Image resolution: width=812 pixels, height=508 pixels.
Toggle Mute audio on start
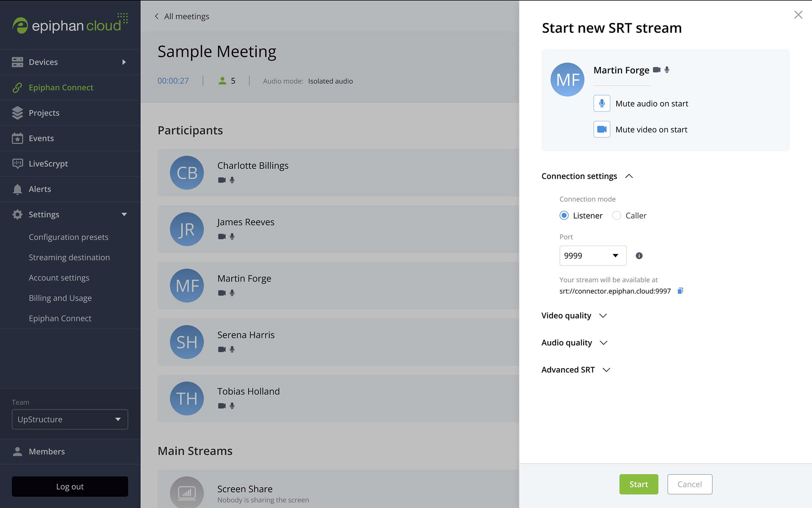(602, 104)
